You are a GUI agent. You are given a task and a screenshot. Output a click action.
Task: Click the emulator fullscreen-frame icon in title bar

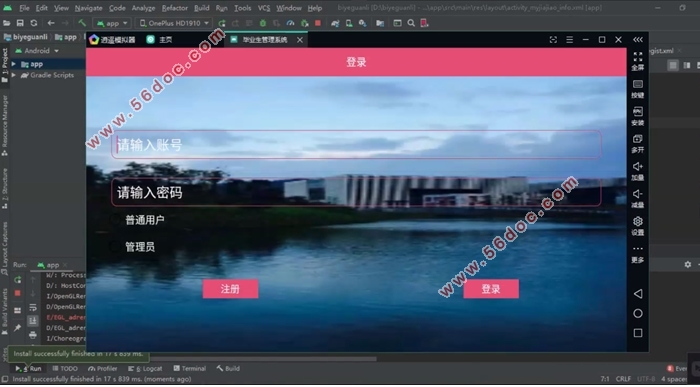point(553,40)
